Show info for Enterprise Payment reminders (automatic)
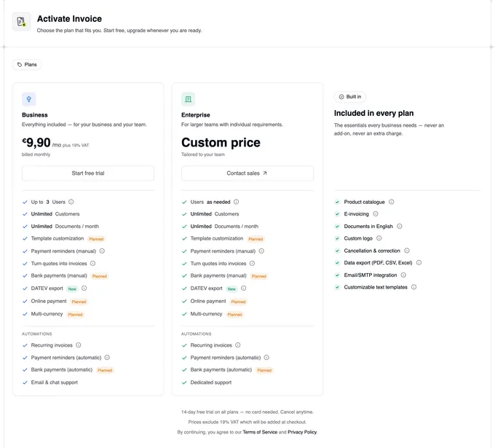Image resolution: width=495 pixels, height=448 pixels. click(x=266, y=358)
